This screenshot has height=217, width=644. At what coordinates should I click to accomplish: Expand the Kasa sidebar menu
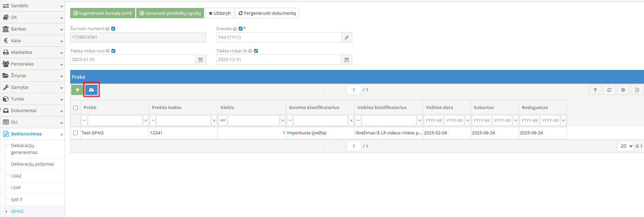pos(33,41)
